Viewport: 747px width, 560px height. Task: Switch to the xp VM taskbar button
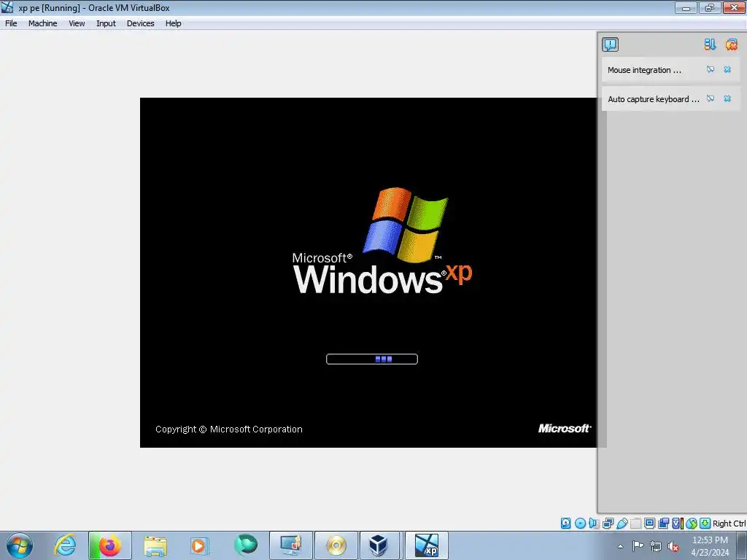coord(427,545)
